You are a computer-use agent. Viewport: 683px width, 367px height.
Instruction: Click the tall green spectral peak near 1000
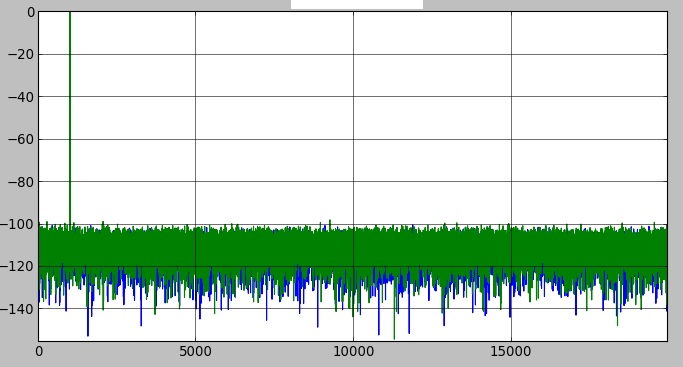pos(70,118)
